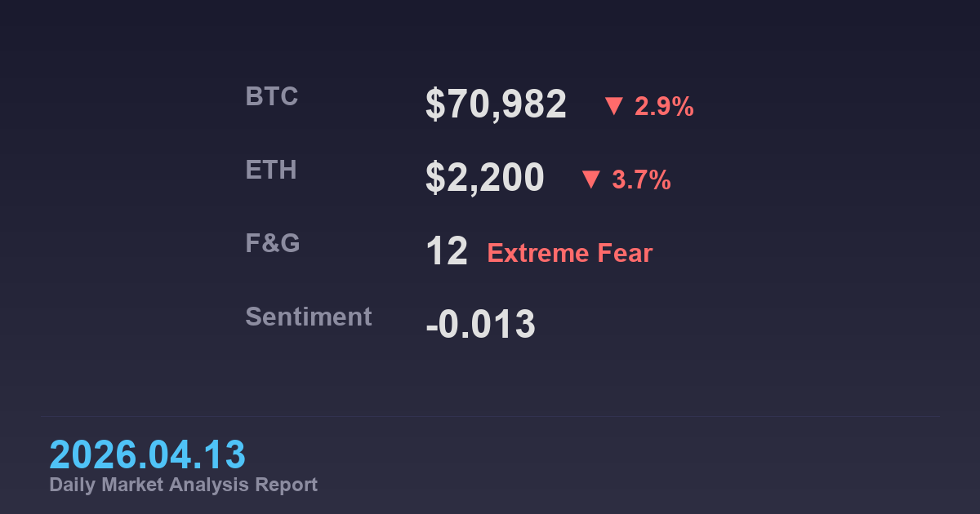Click the blue date 2026.04.13

coord(147,454)
